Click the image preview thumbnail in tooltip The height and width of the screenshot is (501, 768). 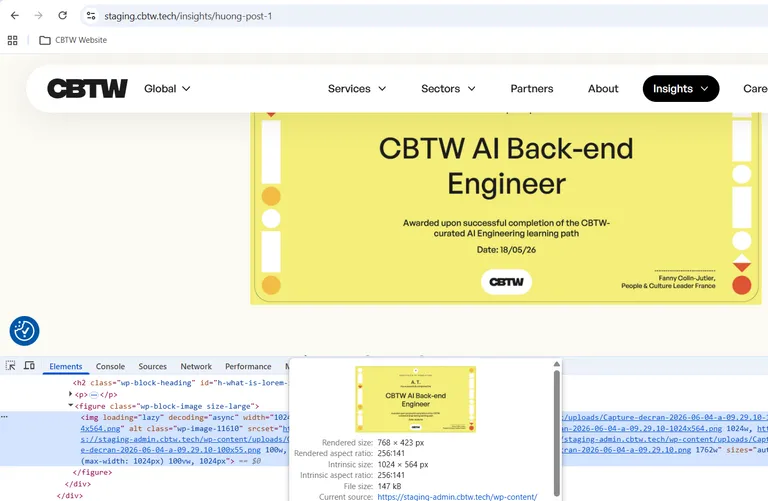pos(416,399)
